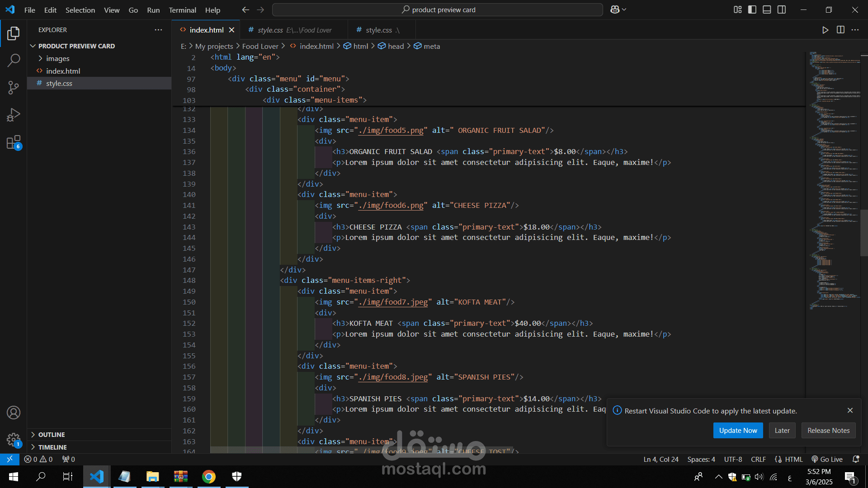The height and width of the screenshot is (488, 868).
Task: Toggle the primary side bar visibility
Action: (752, 9)
